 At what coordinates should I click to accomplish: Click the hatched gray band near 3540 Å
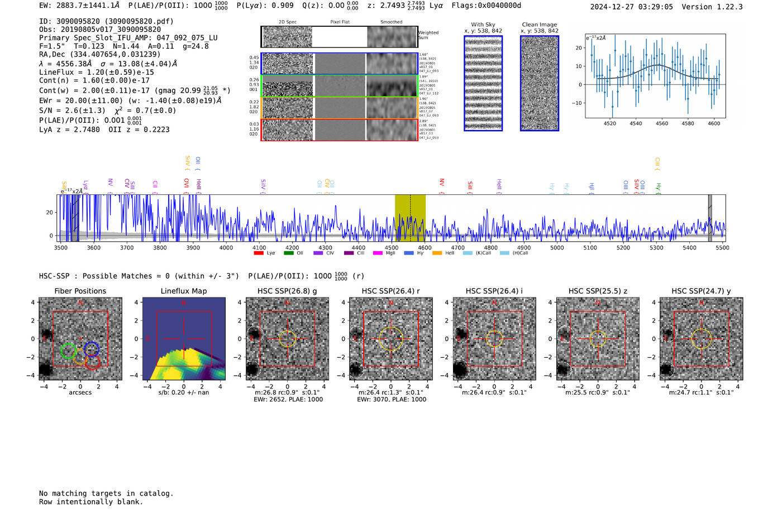[x=74, y=218]
